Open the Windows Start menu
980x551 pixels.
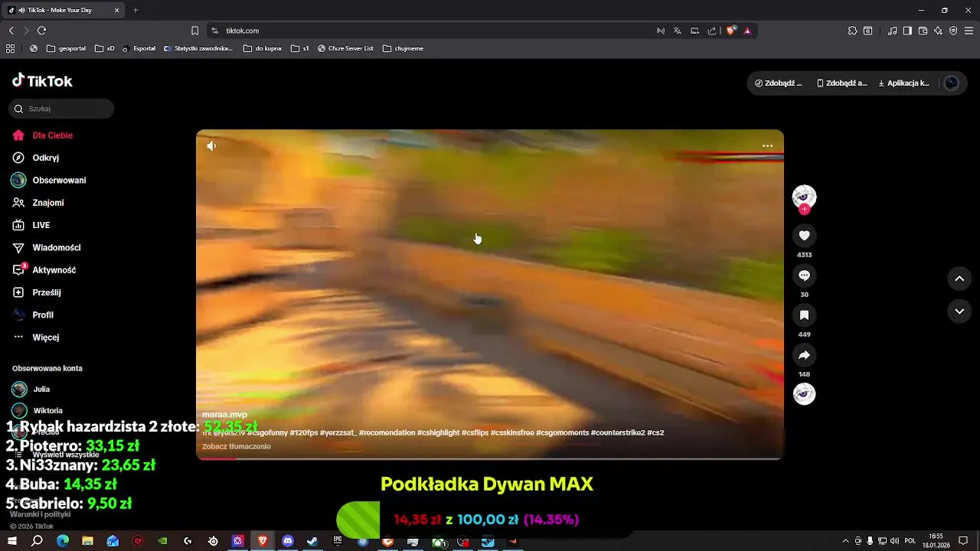(11, 541)
